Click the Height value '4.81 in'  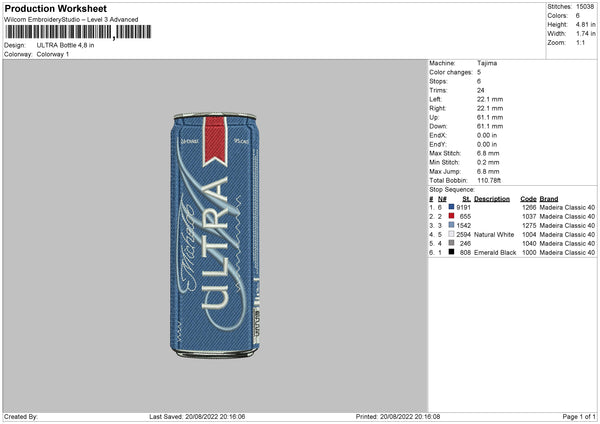(585, 24)
